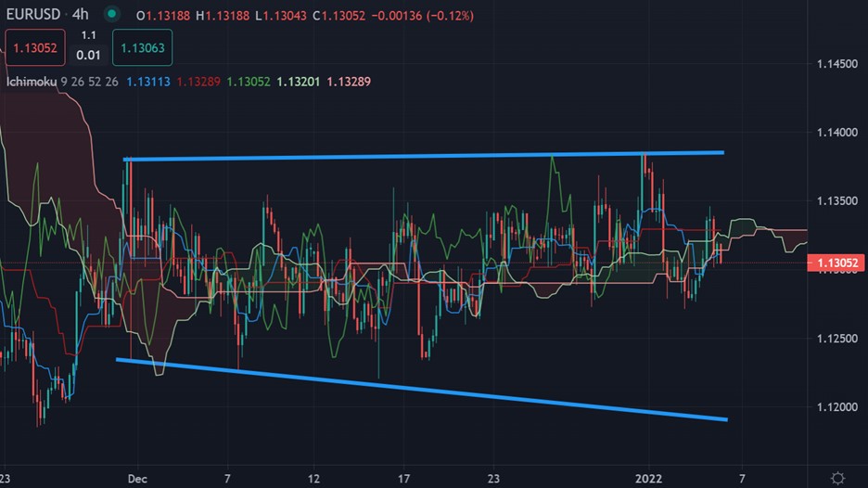This screenshot has width=868, height=488.
Task: Click the 12 date label on time axis
Action: pos(313,479)
